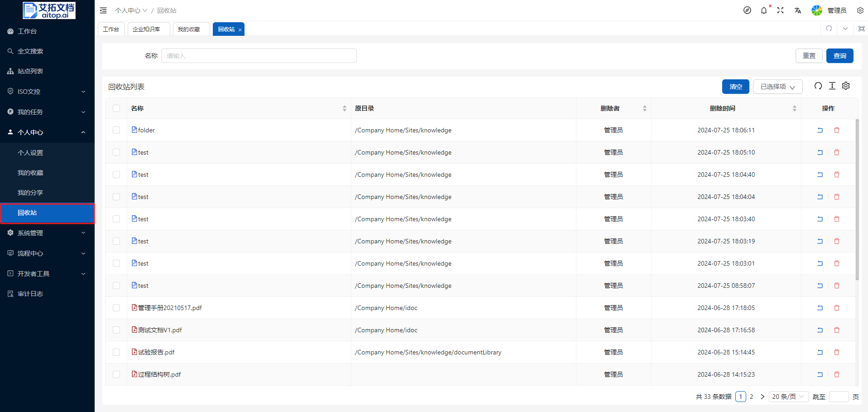The image size is (868, 412).
Task: Select the checkbox for the folder row
Action: (x=116, y=130)
